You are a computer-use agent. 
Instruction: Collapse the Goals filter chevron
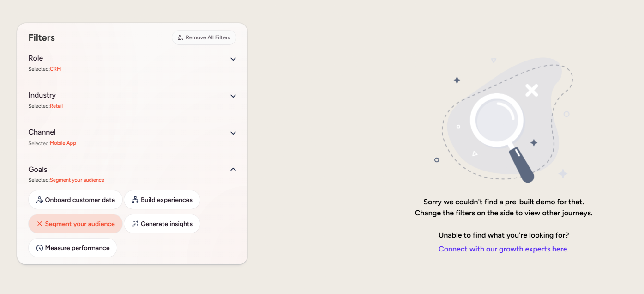[x=233, y=169]
